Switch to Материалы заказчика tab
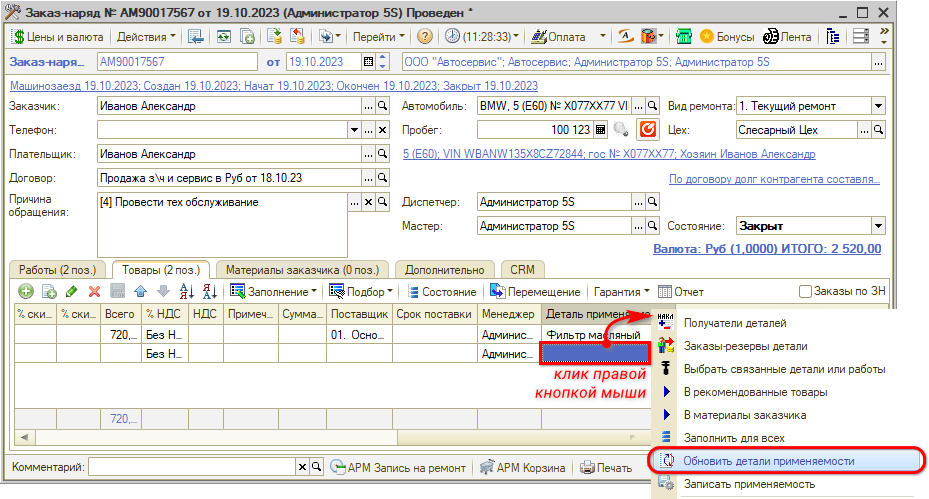The image size is (929, 499). (302, 270)
